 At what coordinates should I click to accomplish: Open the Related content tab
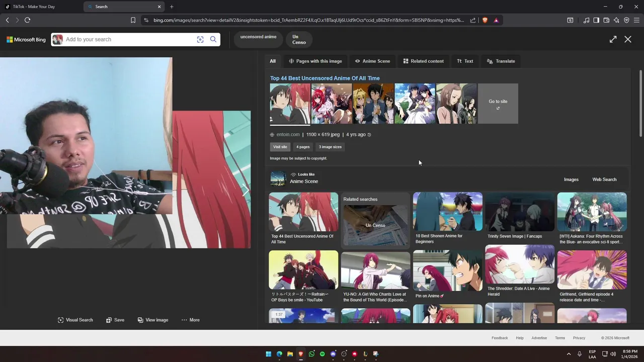tap(424, 61)
